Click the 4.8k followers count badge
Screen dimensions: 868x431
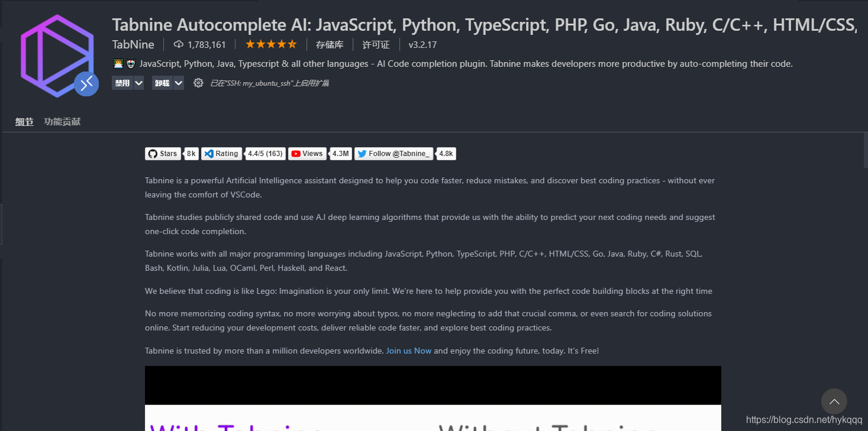click(x=446, y=154)
